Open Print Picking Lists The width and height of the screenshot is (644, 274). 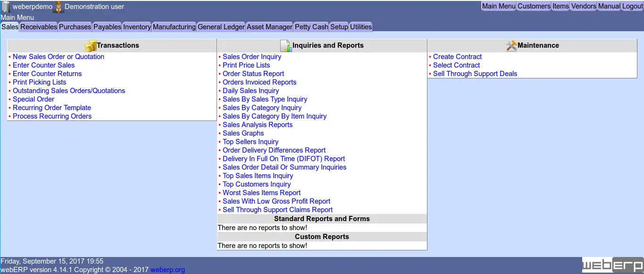40,82
